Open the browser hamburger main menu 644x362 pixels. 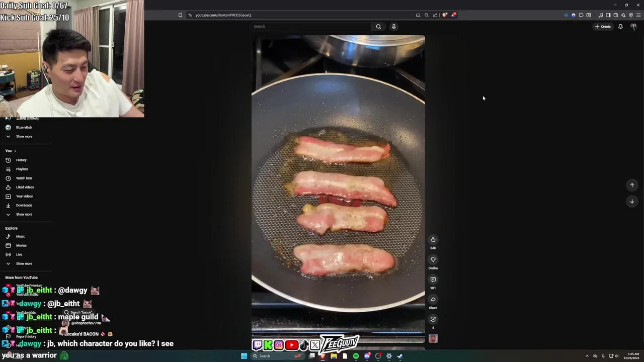point(638,15)
